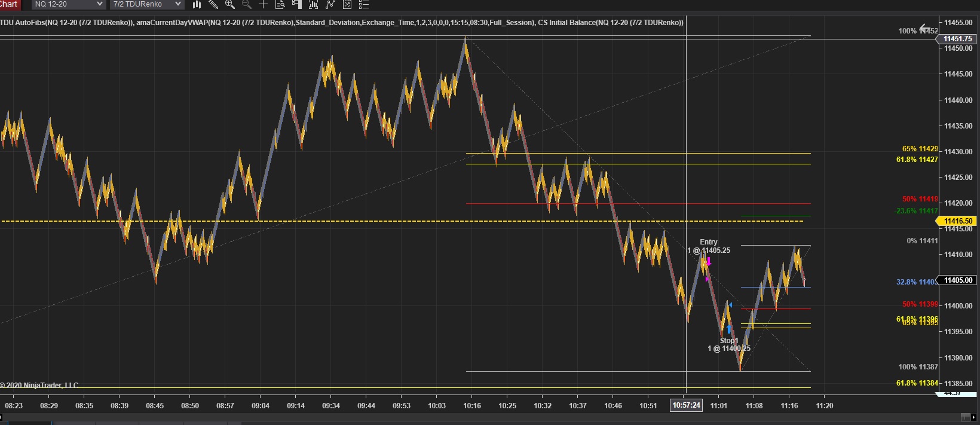
Task: Click the 11451.75 price marker
Action: (957, 39)
